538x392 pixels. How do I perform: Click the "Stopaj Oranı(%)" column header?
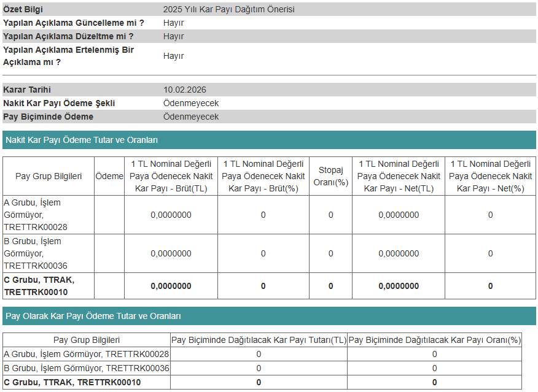330,176
